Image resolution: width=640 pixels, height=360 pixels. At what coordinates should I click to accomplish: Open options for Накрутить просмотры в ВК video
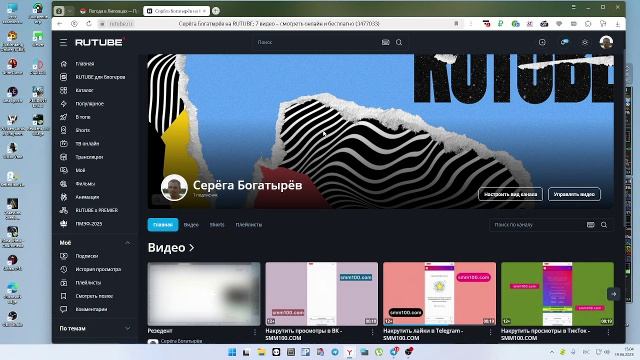(x=372, y=332)
